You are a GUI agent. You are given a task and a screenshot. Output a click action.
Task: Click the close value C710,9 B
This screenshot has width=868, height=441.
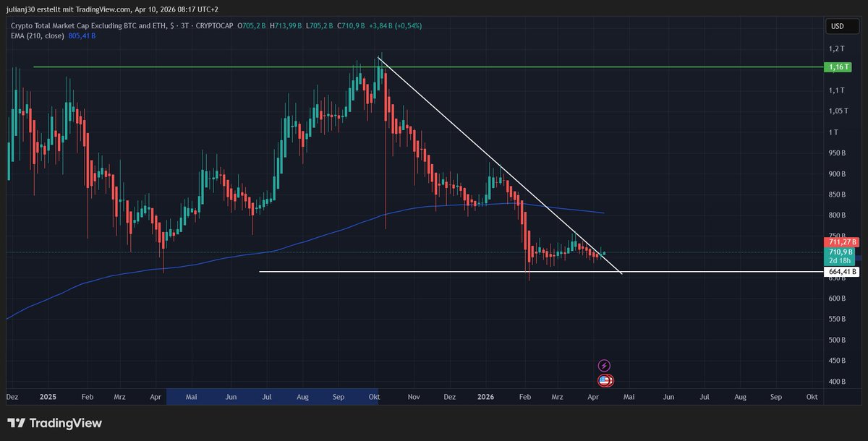coord(352,26)
